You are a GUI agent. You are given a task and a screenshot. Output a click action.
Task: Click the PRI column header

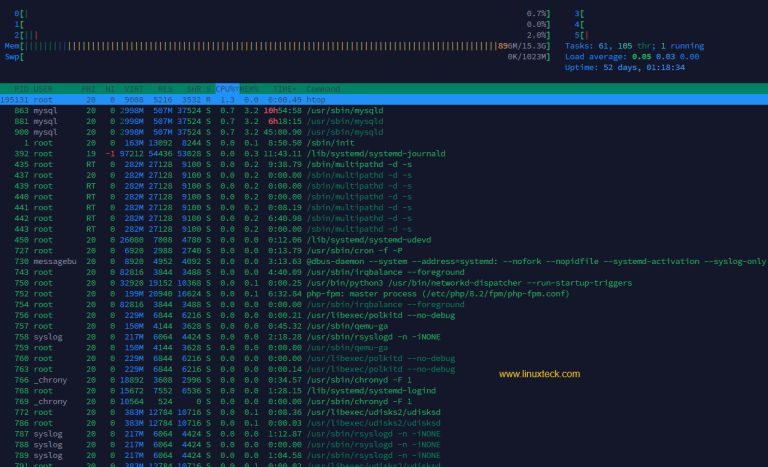point(89,89)
